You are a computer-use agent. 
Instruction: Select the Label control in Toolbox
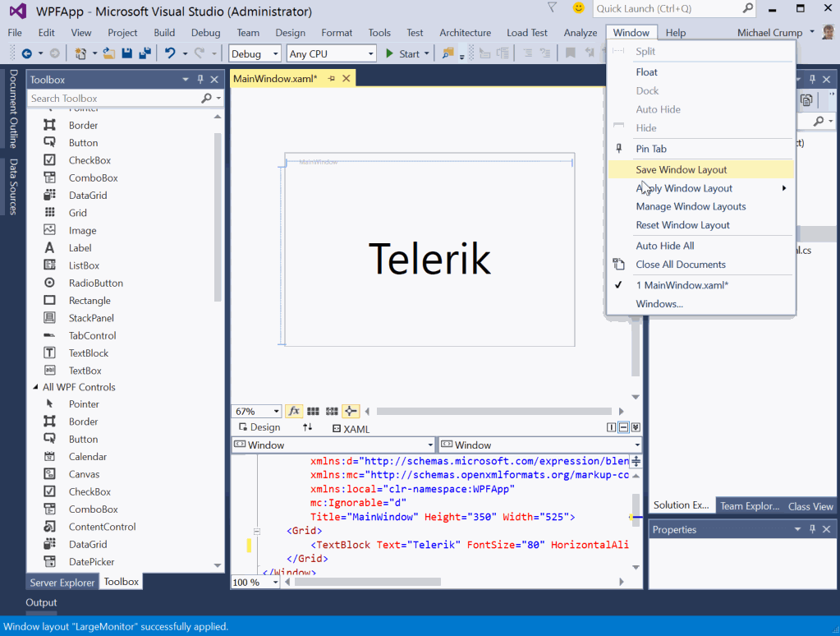(x=80, y=248)
